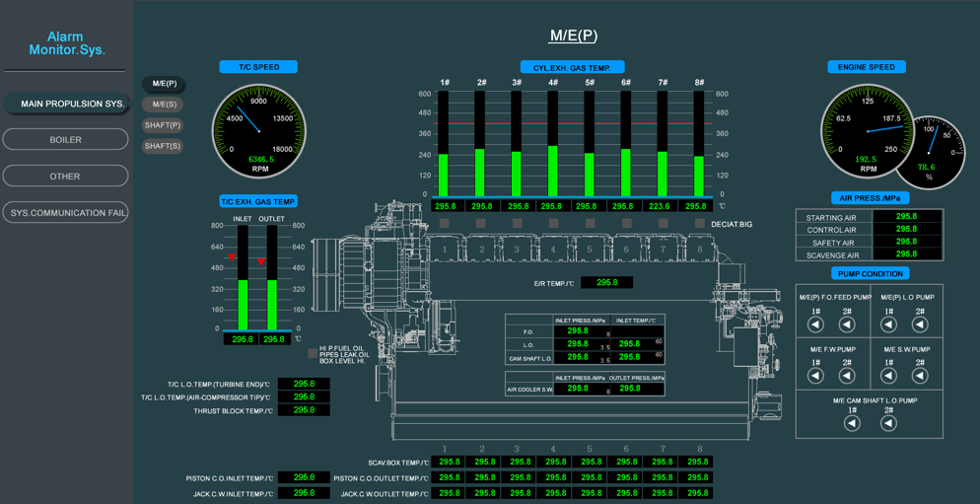Click the M/E S.W. Pump 2# icon
The height and width of the screenshot is (504, 980).
pyautogui.click(x=920, y=376)
